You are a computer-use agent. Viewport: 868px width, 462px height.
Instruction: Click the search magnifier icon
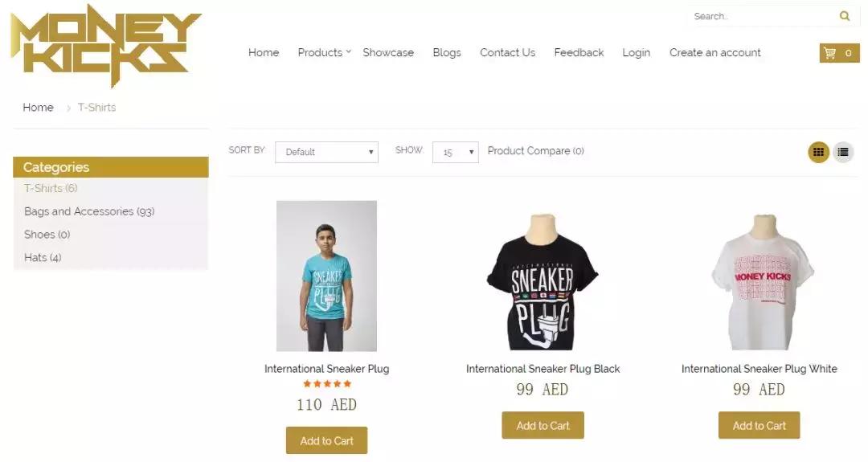pos(845,16)
